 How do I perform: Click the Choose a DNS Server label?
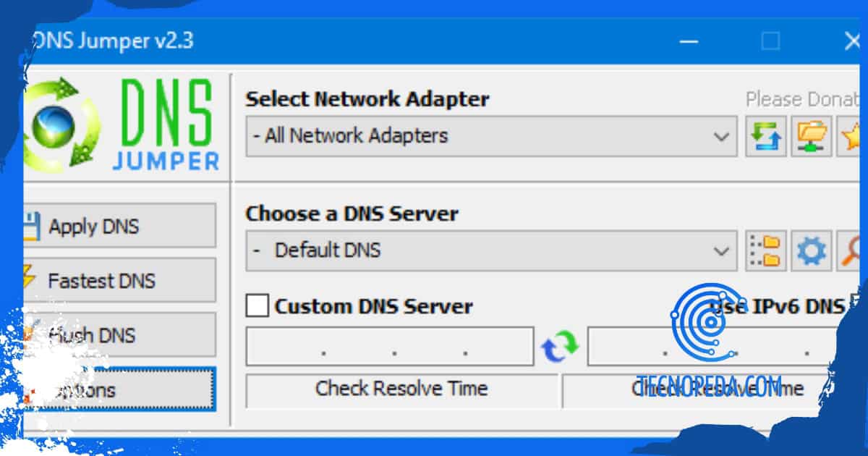(x=352, y=214)
